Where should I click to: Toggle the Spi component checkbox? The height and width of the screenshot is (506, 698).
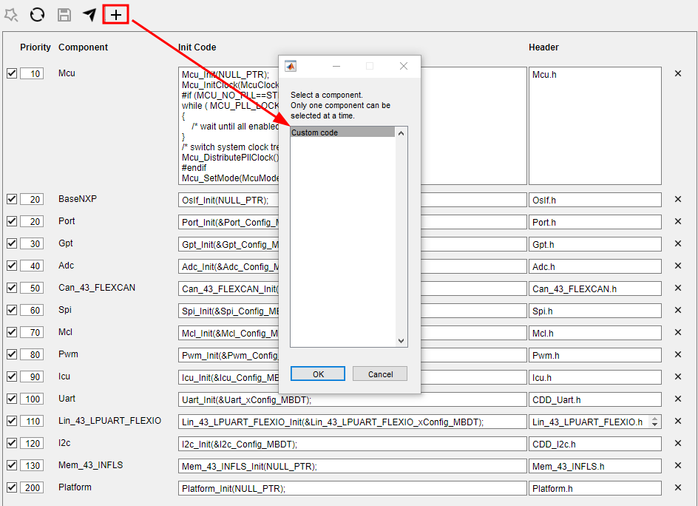point(12,310)
